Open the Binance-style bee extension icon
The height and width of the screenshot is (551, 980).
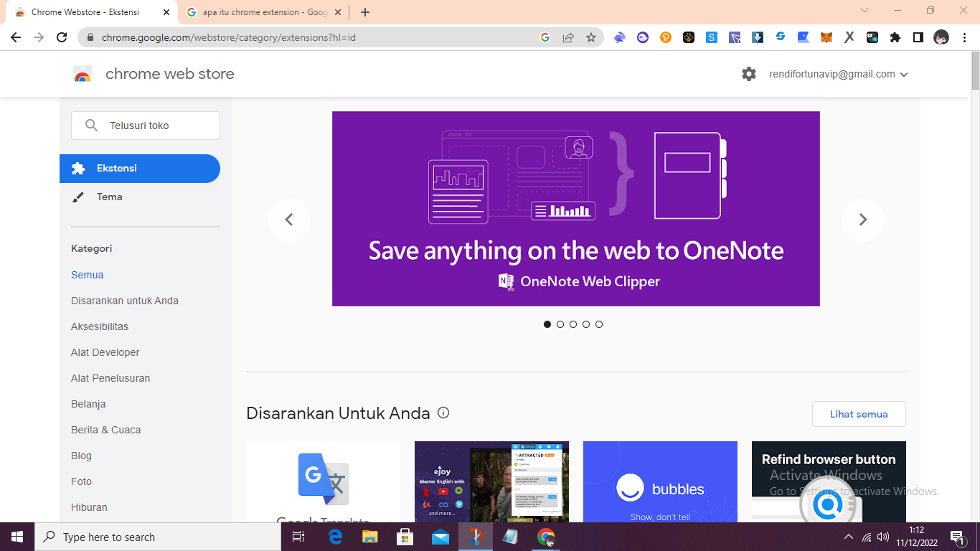689,37
